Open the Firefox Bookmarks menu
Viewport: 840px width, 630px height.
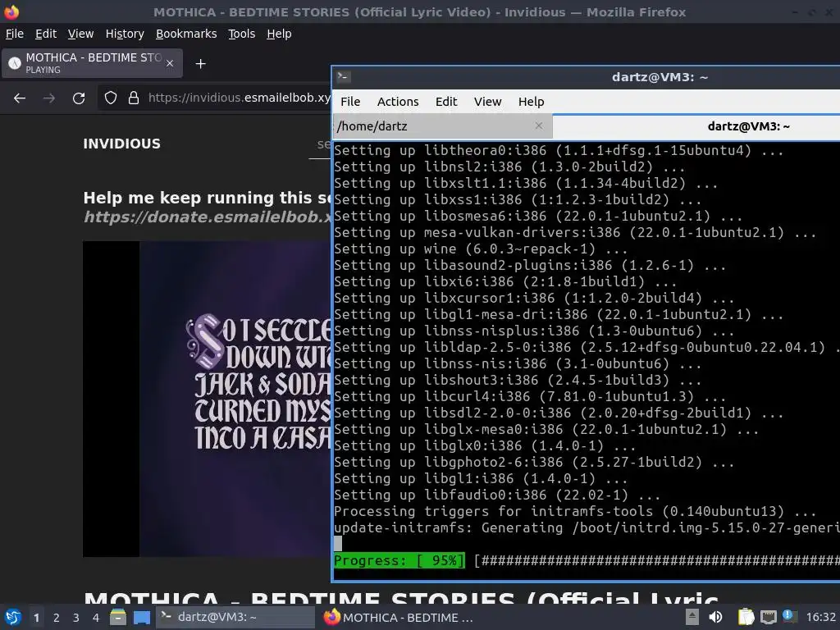point(186,34)
